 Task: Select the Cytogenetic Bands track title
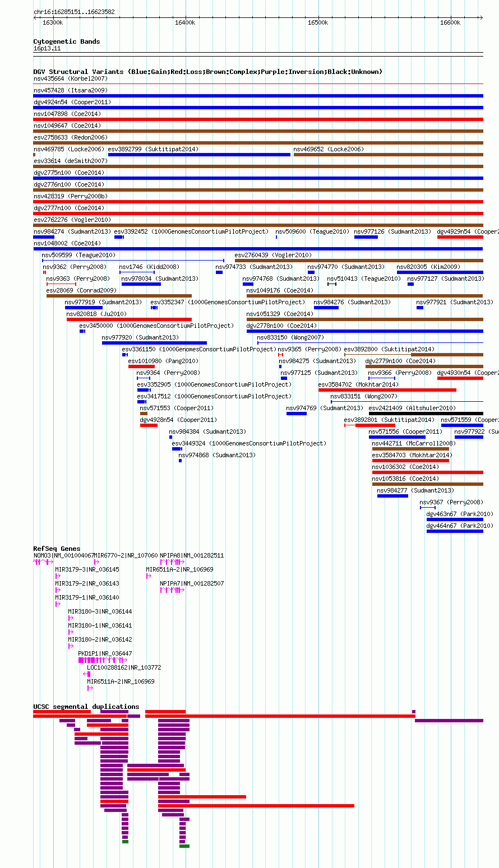pos(67,41)
